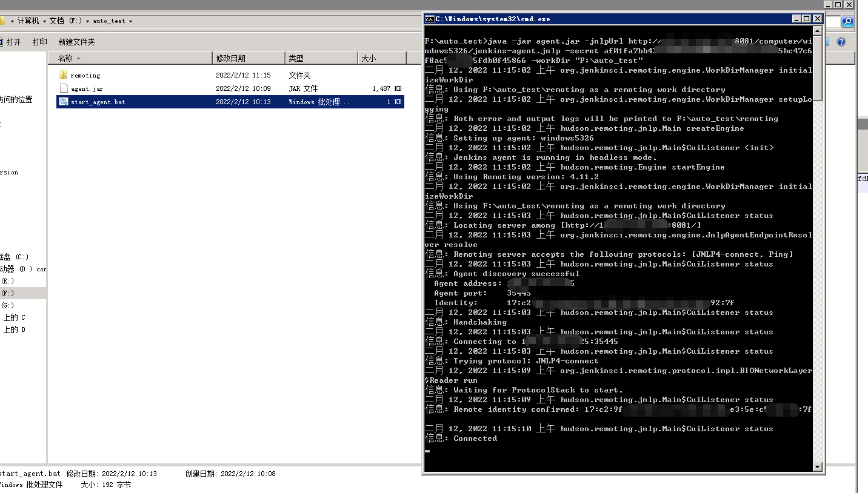Click the 文档 (F:) breadcrumb segment
This screenshot has height=493, width=868.
coord(65,21)
